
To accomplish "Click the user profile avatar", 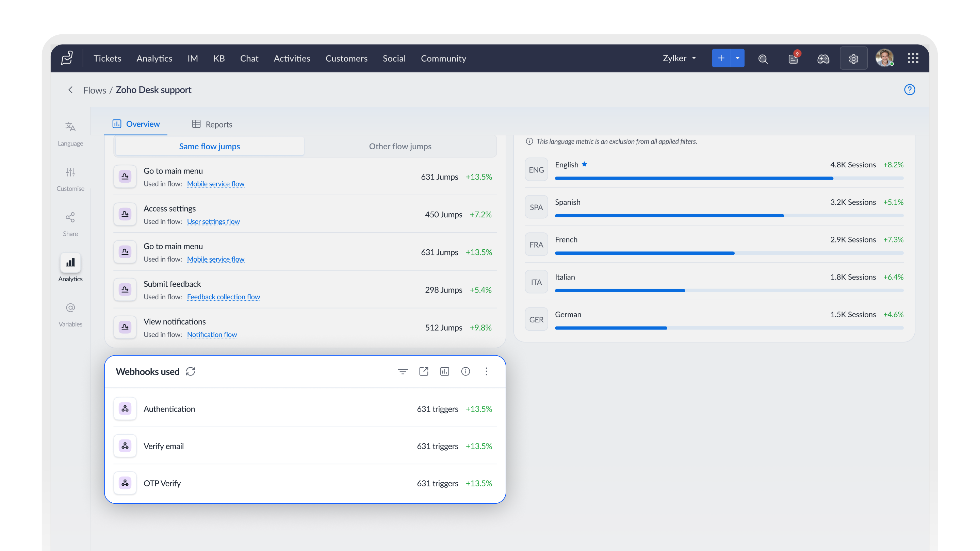I will tap(884, 58).
